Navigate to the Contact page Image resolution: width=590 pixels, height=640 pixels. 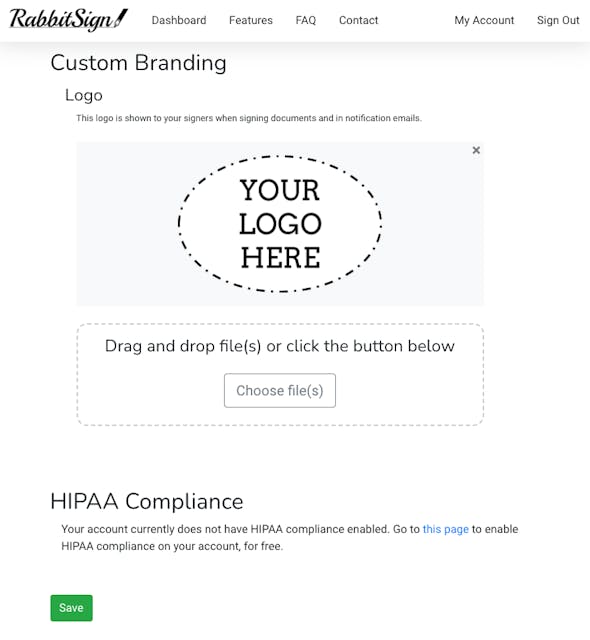pyautogui.click(x=358, y=20)
